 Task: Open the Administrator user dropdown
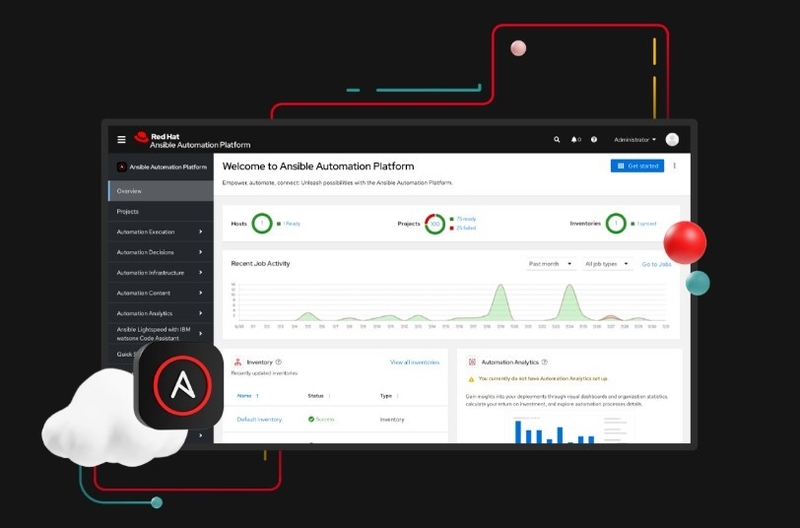coord(635,139)
